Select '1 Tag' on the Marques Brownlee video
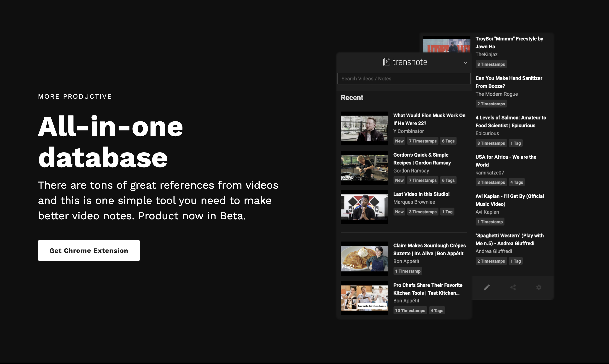This screenshot has height=364, width=609. [x=447, y=211]
